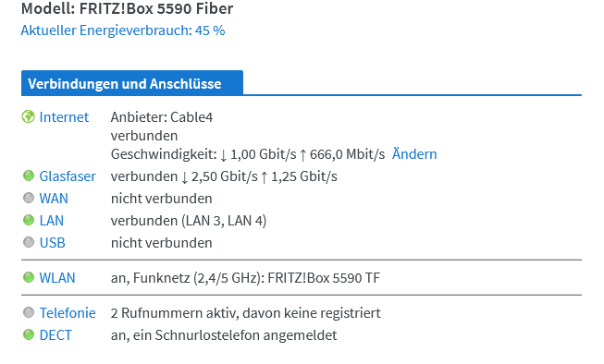This screenshot has height=364, width=604.
Task: Click the green LAN status indicator
Action: (x=29, y=220)
